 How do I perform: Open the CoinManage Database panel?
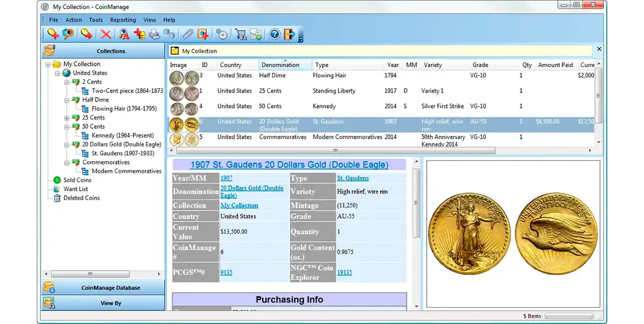coord(103,287)
